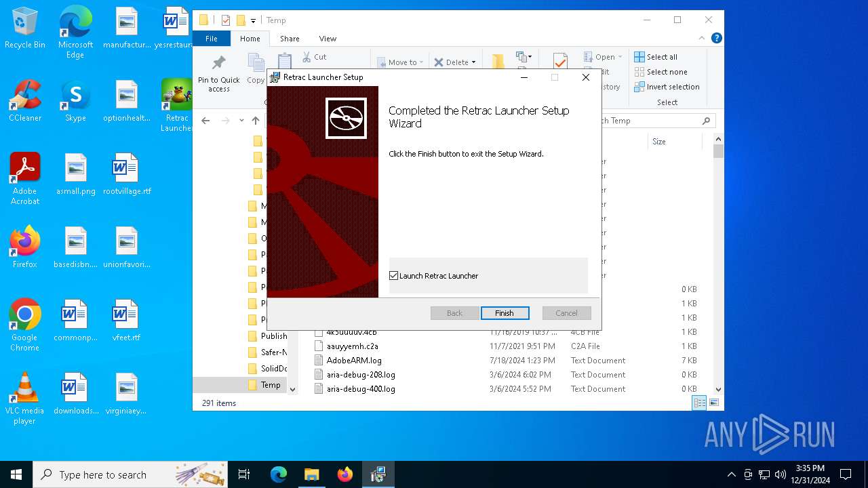Switch to the Share ribbon tab

point(290,39)
